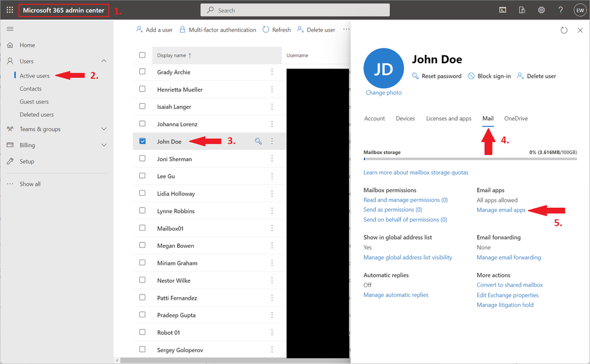Check the Isaiah Langer checkbox
The height and width of the screenshot is (364, 590).
pos(142,106)
